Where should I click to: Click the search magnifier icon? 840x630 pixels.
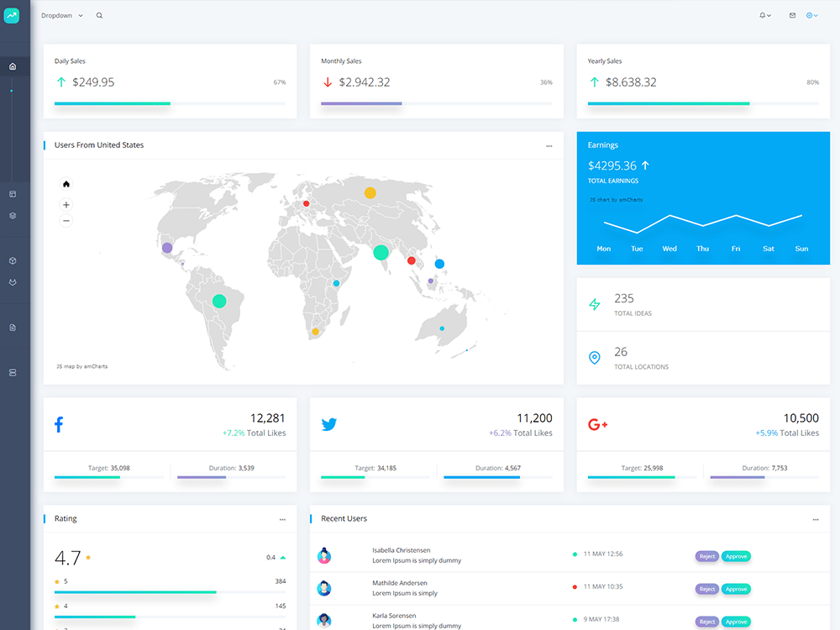(x=99, y=15)
